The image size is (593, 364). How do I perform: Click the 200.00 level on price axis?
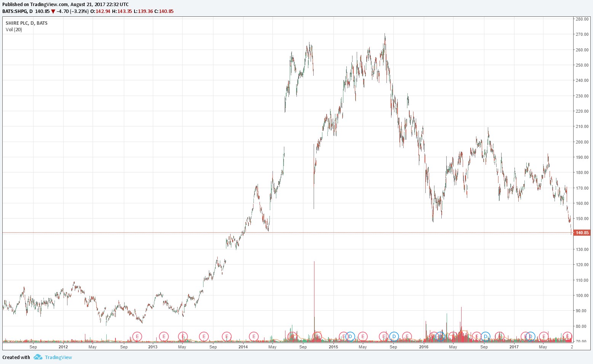[582, 142]
